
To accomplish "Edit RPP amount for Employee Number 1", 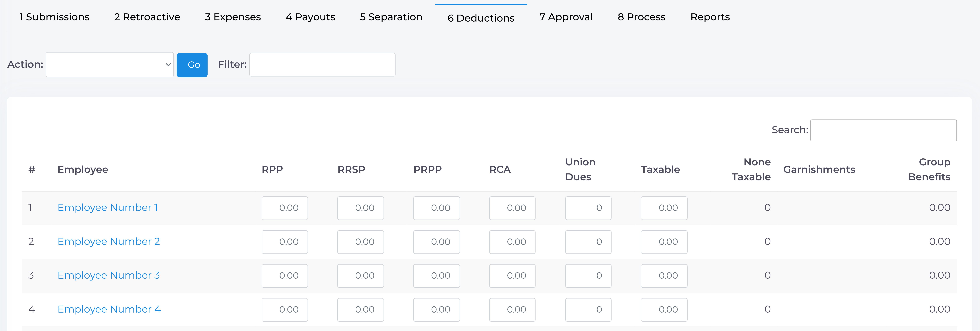I will (x=285, y=208).
